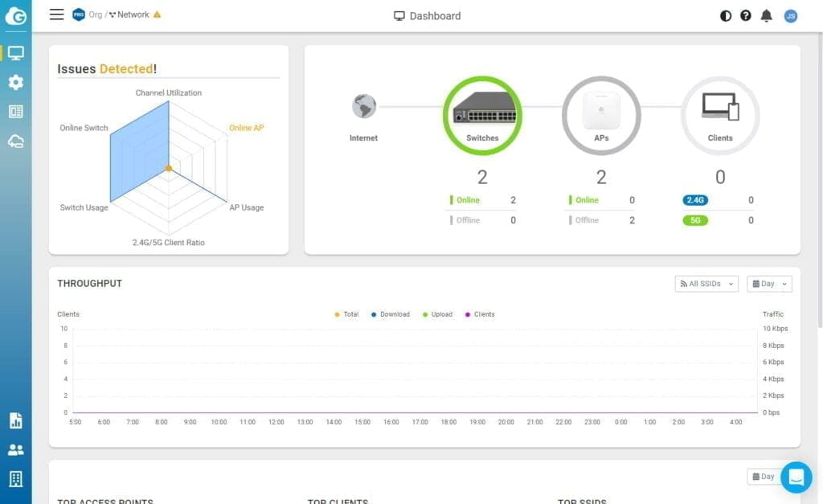Expand the All SSIDs dropdown
Viewport: 823px width, 504px height.
[x=706, y=284]
